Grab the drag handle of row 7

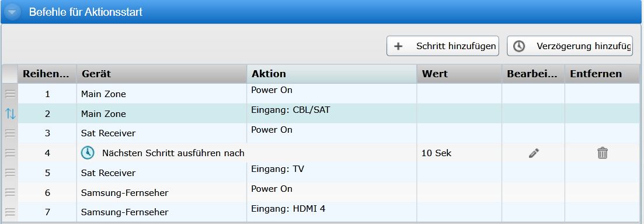click(10, 212)
